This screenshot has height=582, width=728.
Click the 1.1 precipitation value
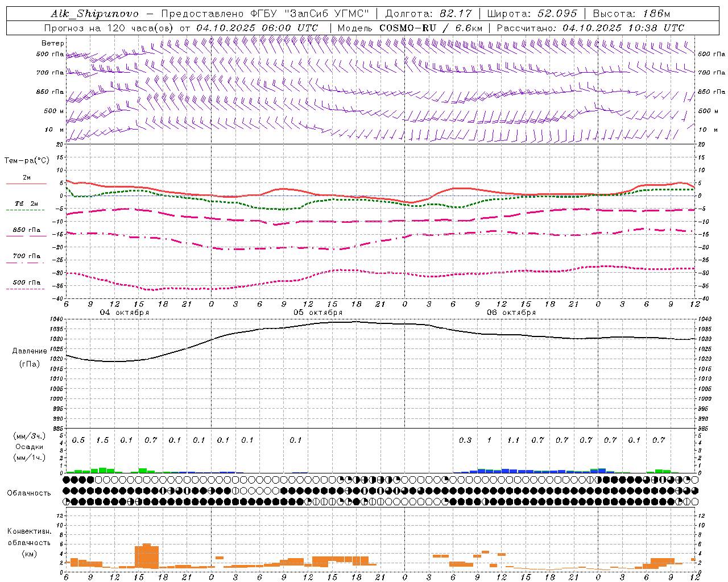point(513,440)
